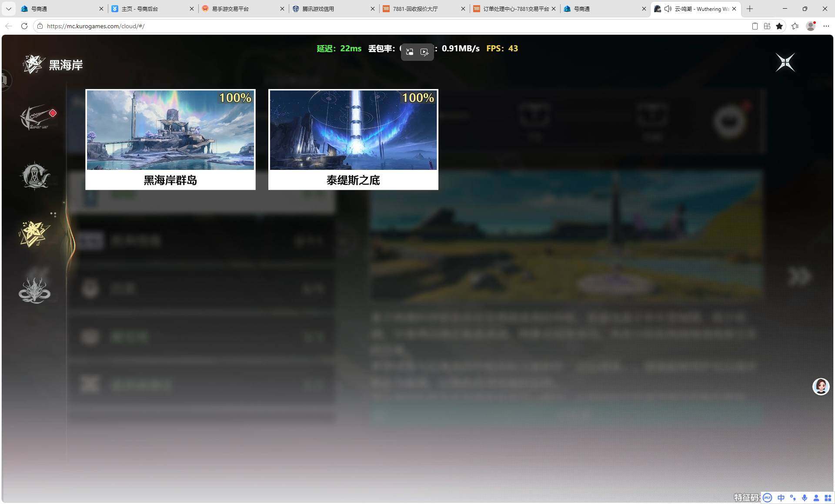Close the 云·鸣潮 Wuthering Waves tab

(734, 9)
